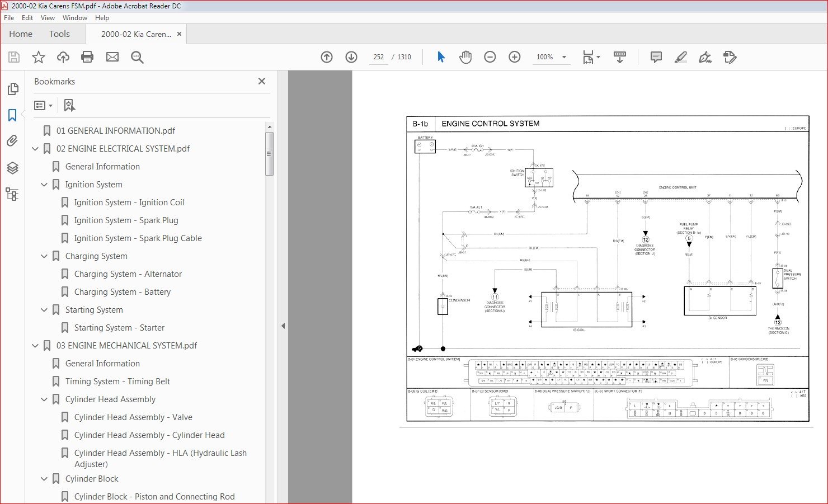
Task: Select General Information under Engine Electrical System
Action: tap(102, 167)
